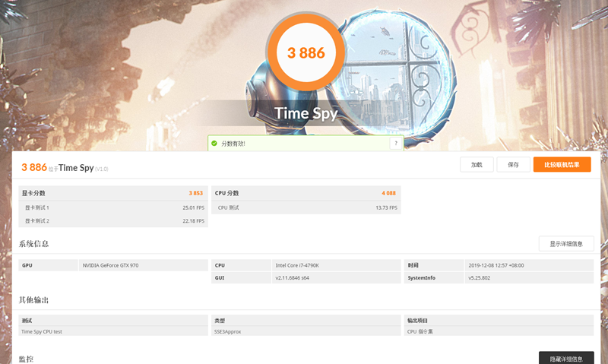
Task: Click the 输出项目 column header
Action: [x=499, y=321]
